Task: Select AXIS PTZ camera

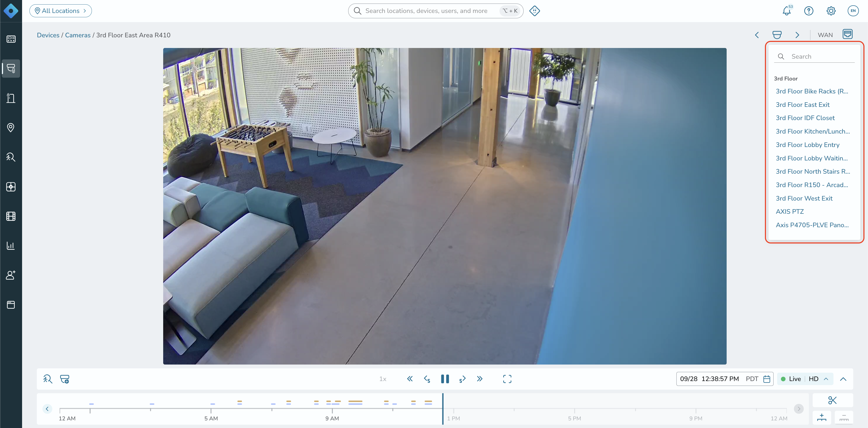Action: [790, 212]
